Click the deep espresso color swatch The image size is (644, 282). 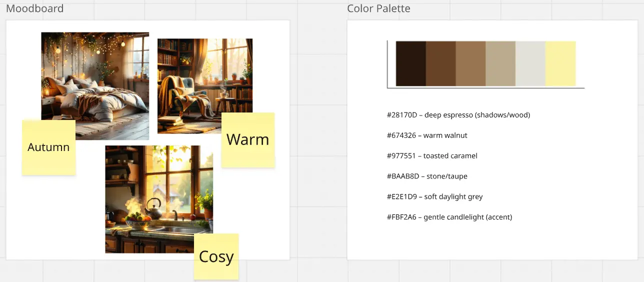410,63
